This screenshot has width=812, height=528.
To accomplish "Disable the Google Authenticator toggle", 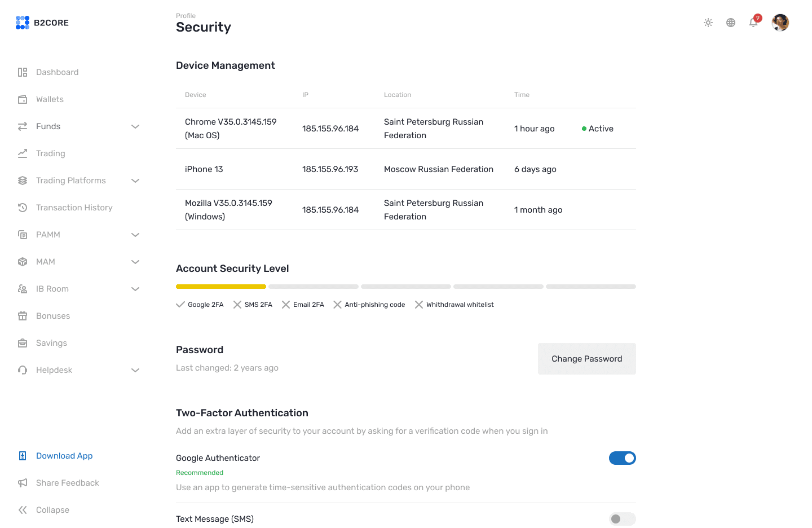I will (x=622, y=458).
